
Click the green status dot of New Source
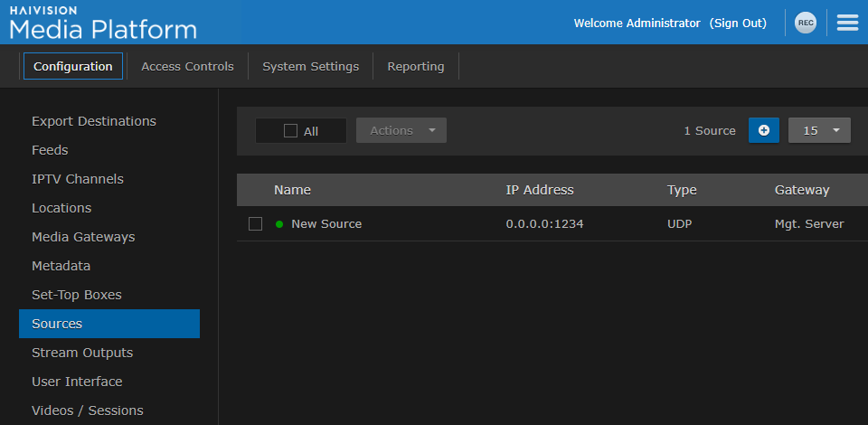[x=279, y=224]
